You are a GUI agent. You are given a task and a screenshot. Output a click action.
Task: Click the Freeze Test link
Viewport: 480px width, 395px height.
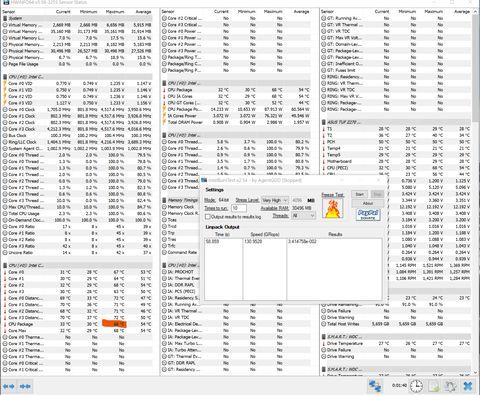[332, 195]
